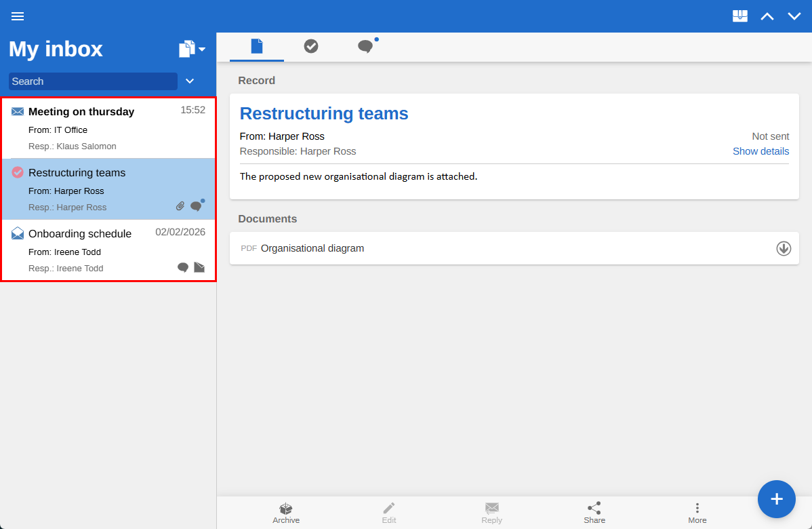Switch to the tasks checkmark tab
Image resolution: width=812 pixels, height=529 pixels.
(310, 47)
